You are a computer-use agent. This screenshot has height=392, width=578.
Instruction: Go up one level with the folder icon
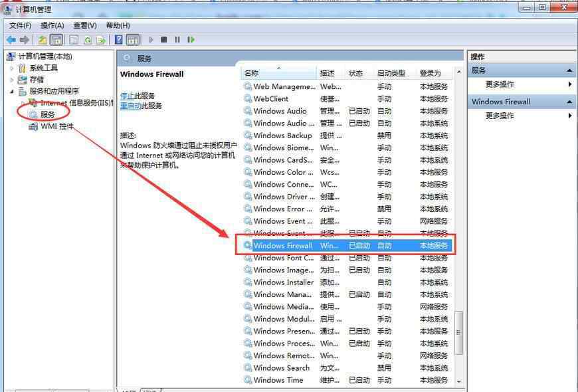43,40
